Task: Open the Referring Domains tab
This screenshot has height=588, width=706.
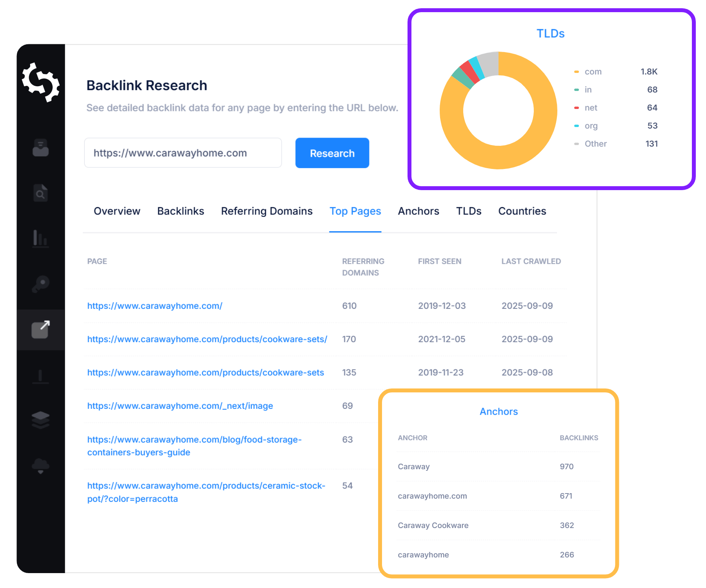Action: pyautogui.click(x=267, y=211)
